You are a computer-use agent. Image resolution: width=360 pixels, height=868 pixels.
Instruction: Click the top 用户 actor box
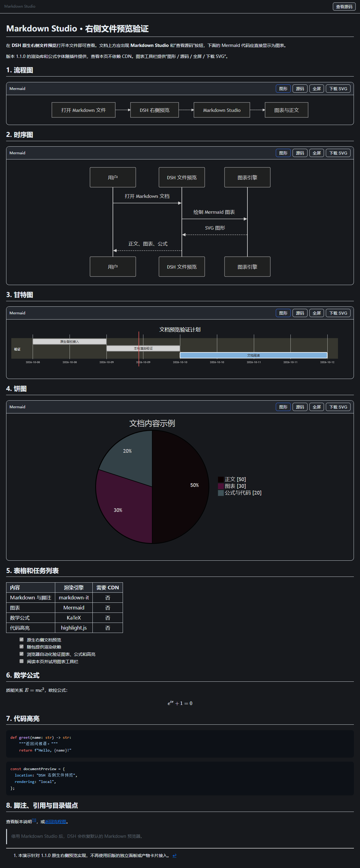pos(113,177)
